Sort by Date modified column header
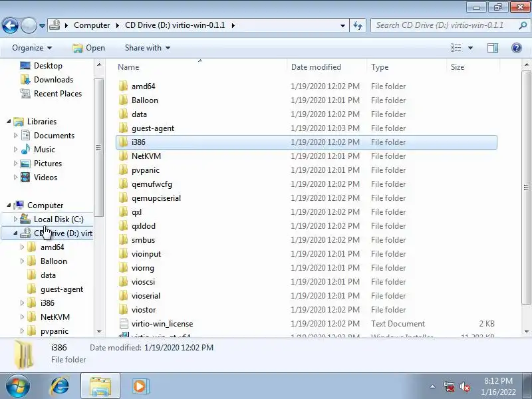Image resolution: width=532 pixels, height=399 pixels. (316, 67)
